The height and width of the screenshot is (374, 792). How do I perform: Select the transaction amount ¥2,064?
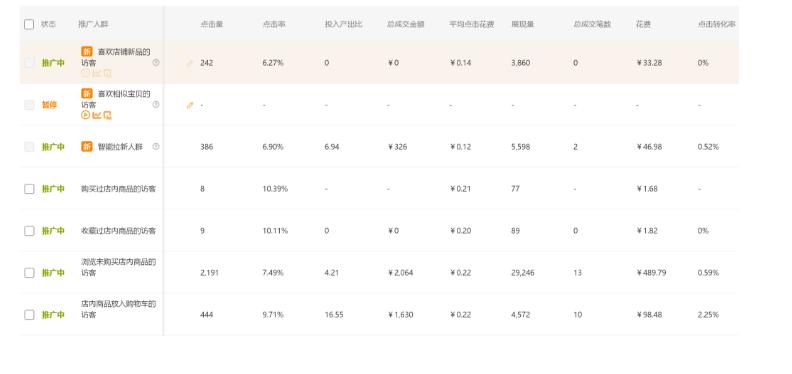[x=401, y=272]
